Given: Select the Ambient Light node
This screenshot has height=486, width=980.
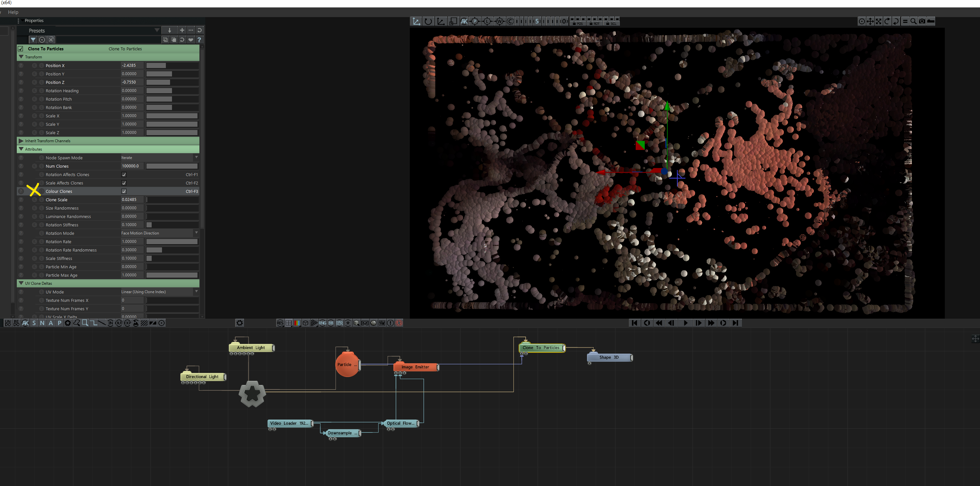Looking at the screenshot, I should tap(251, 348).
